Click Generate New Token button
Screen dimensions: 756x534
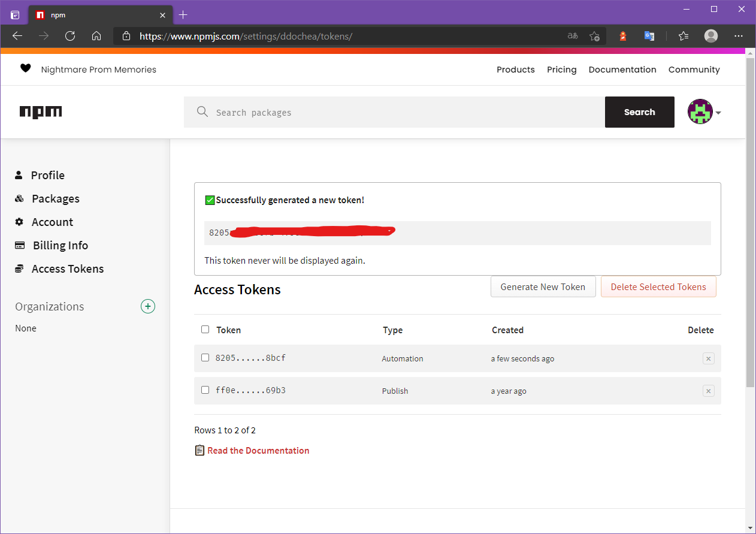[543, 286]
